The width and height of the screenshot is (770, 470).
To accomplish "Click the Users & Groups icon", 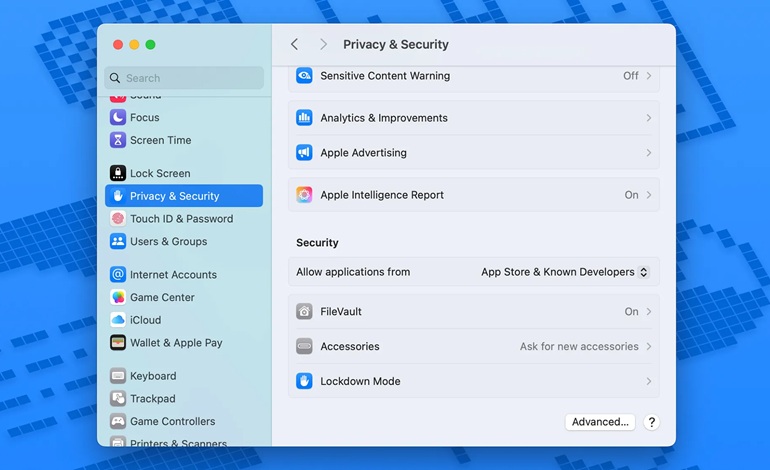I will pyautogui.click(x=118, y=241).
